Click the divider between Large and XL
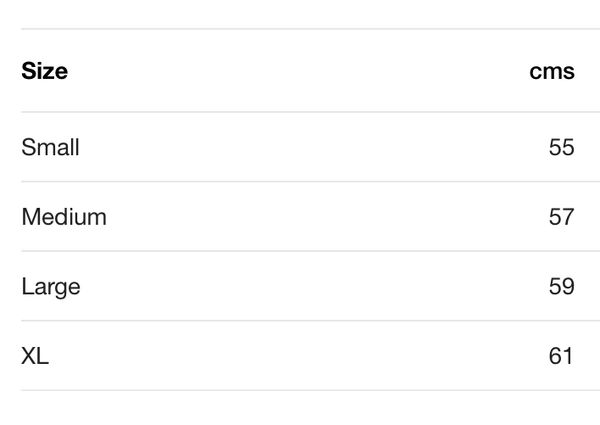600x425 pixels. point(300,321)
